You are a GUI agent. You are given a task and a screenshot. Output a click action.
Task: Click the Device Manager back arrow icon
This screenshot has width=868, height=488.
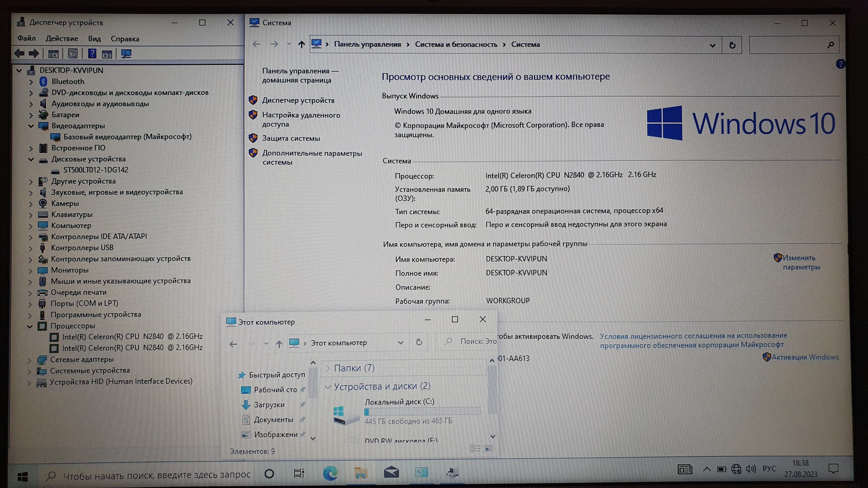tap(19, 54)
